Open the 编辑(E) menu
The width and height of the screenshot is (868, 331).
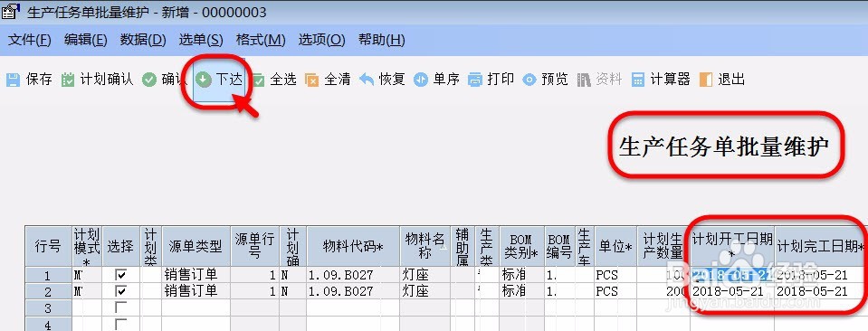tap(86, 40)
